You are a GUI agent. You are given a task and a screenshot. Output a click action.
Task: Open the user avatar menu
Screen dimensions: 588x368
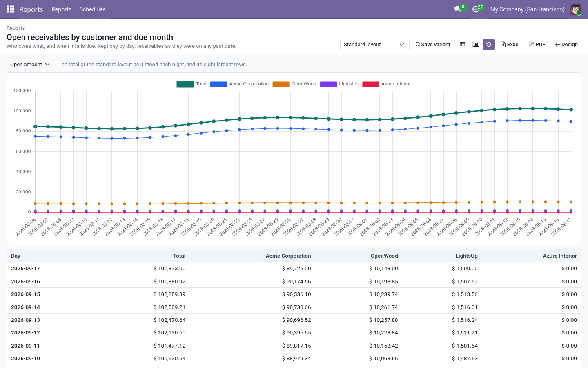(575, 9)
